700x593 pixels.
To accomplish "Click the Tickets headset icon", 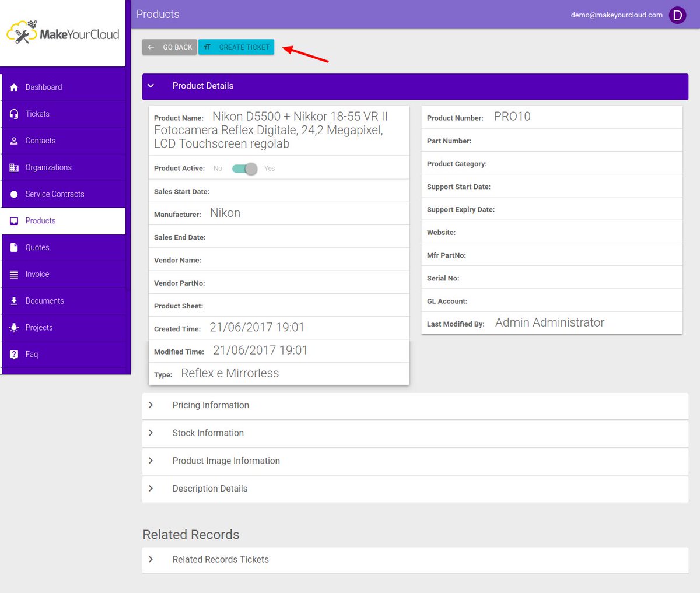I will [14, 114].
